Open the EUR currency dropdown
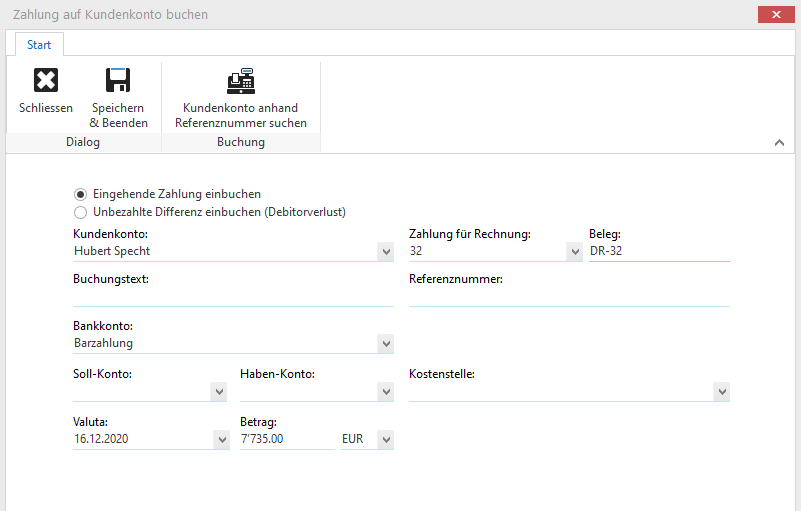801x511 pixels. 386,440
